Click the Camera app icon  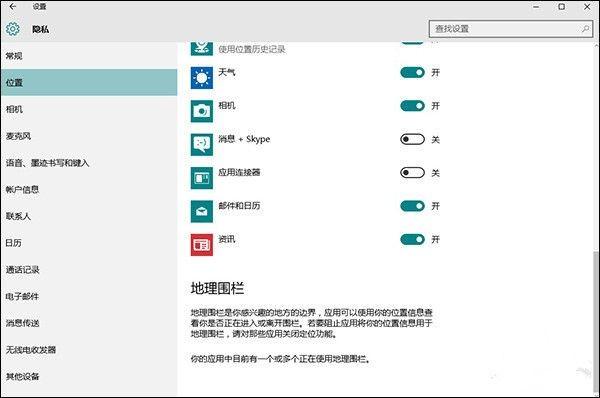pos(202,111)
